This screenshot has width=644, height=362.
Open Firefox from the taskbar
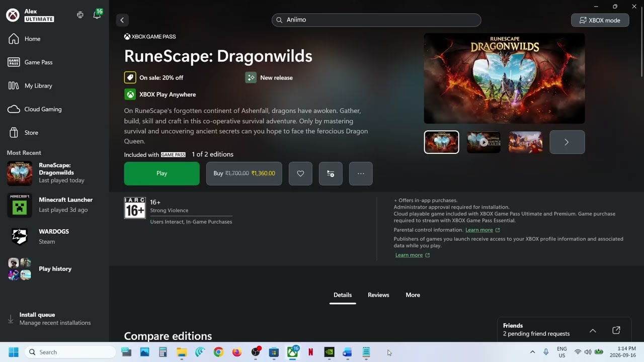tap(236, 352)
